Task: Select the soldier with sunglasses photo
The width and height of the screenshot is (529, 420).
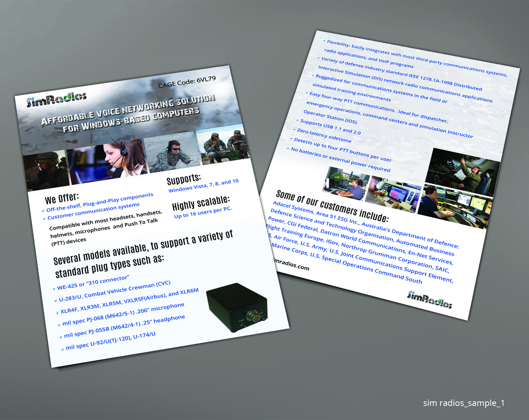Action: tap(172, 153)
